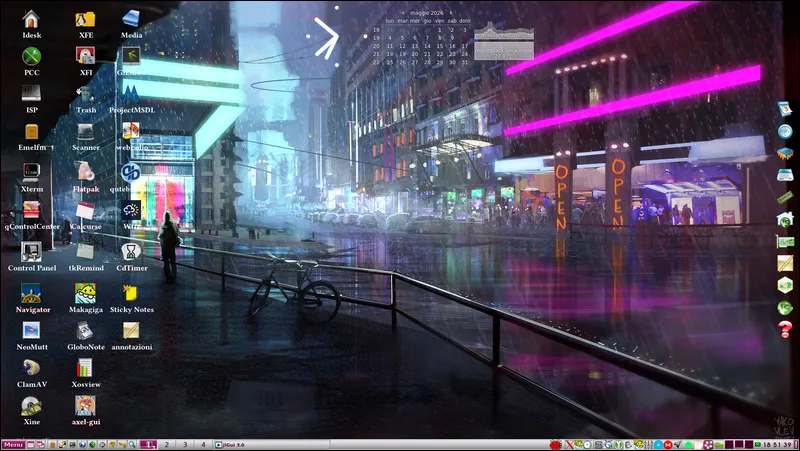Screen dimensions: 800x451
Task: Click the green RAM stick icon in the right dock
Action: point(785,197)
